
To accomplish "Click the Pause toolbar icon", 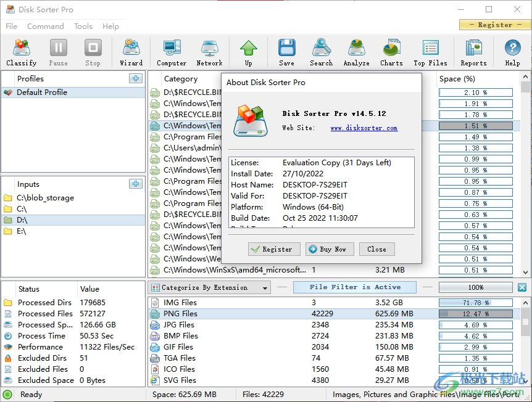I will coord(59,52).
